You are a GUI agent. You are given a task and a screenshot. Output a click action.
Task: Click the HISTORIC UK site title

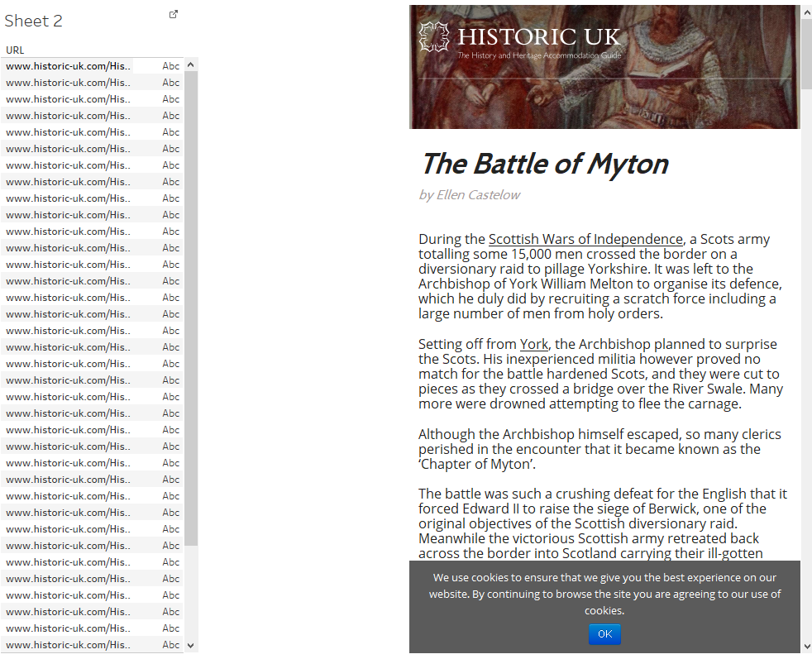(x=538, y=36)
